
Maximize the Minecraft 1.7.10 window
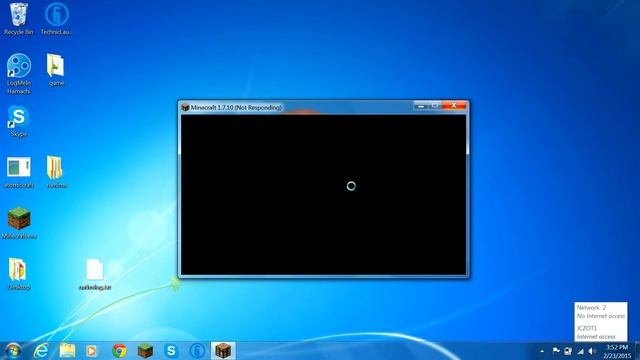[x=435, y=106]
